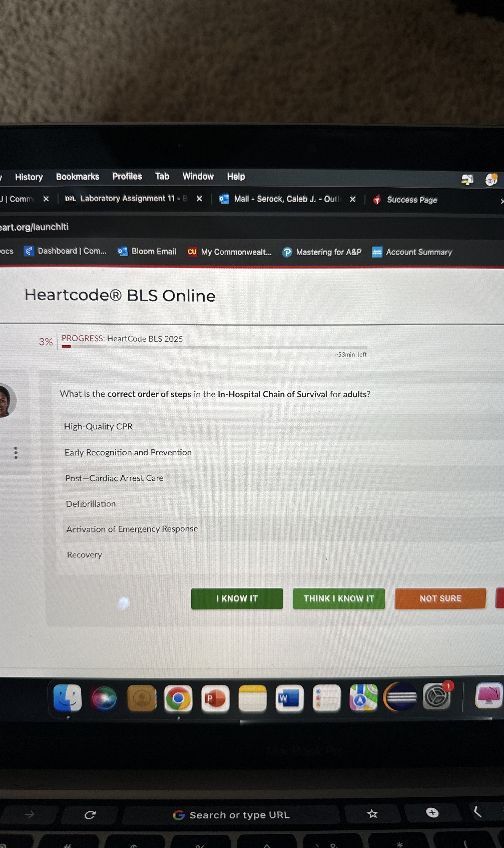The image size is (504, 848).
Task: Close the first Comm tab
Action: 46,199
